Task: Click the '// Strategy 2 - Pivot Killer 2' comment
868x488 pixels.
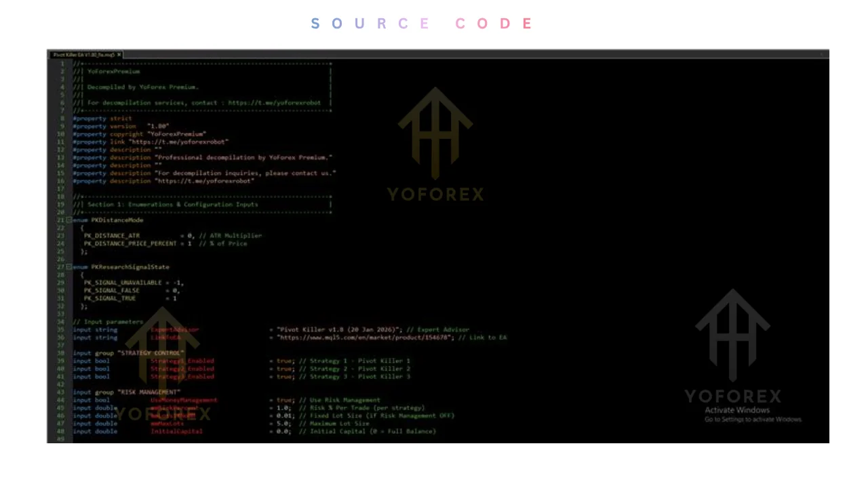Action: [x=354, y=369]
